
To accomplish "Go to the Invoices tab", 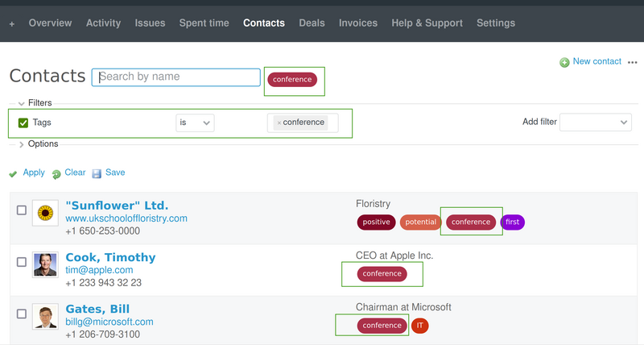I will tap(357, 23).
